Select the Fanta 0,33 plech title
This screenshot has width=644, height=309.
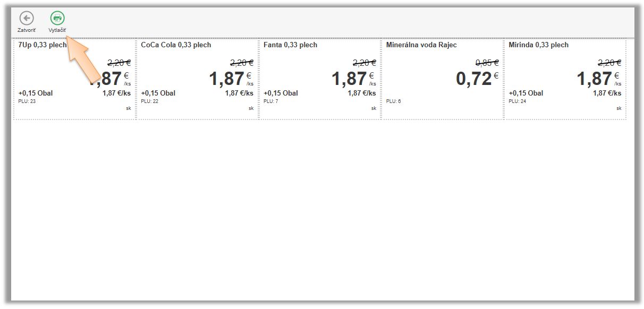(x=290, y=45)
